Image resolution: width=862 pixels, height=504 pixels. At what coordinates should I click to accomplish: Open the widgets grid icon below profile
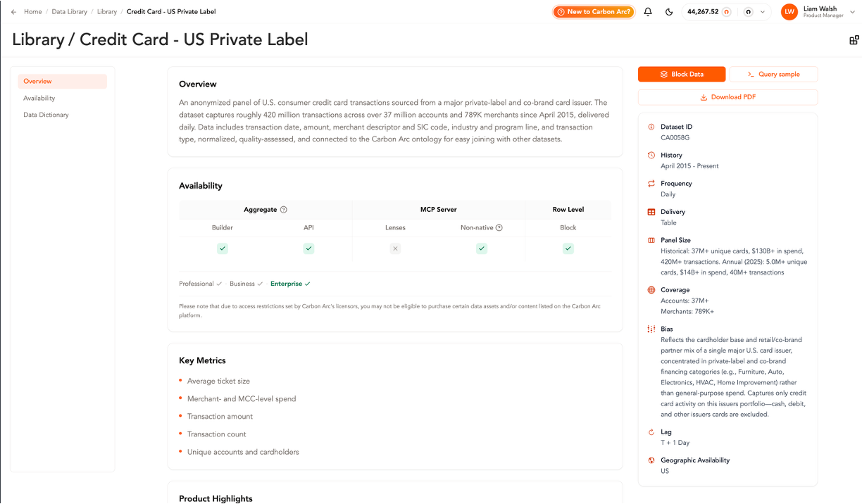(854, 40)
